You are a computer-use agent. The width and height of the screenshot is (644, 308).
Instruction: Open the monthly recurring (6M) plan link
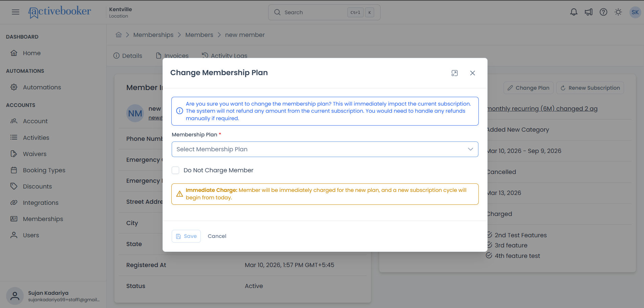pos(542,109)
